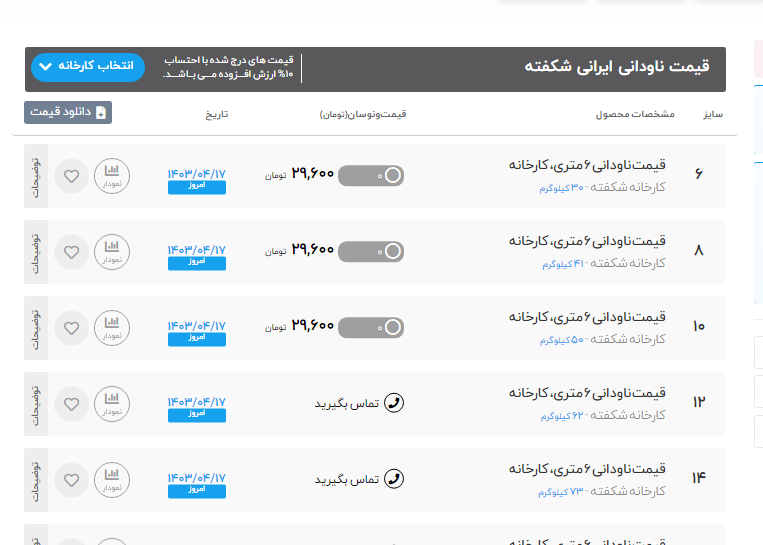Click the heart icon in size 6 row

click(71, 177)
